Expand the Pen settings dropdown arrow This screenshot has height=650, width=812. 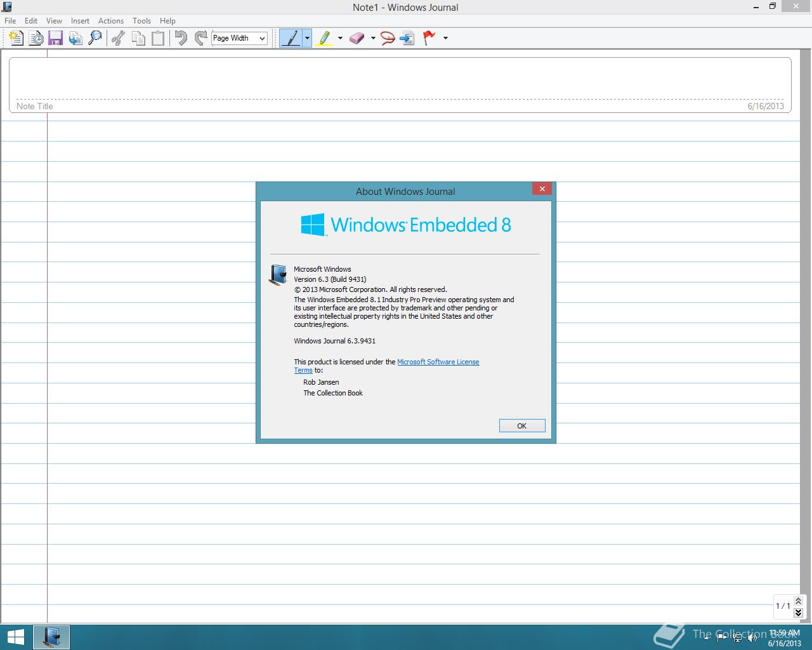307,38
